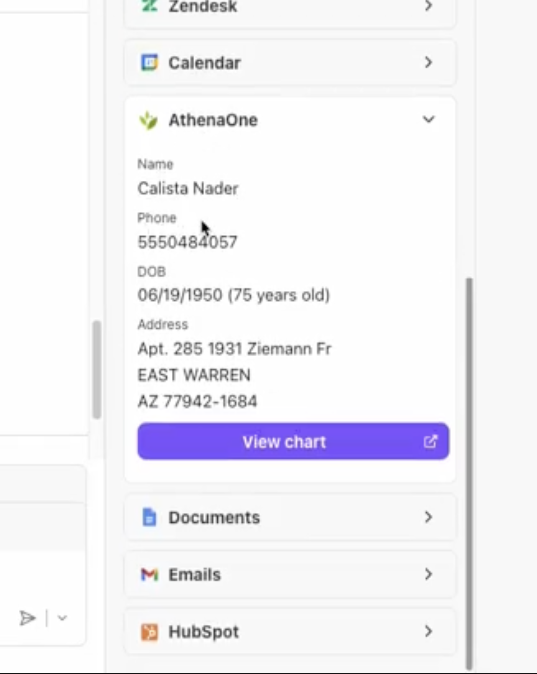
Task: Click the sidebar panel vertical scrollbar
Action: point(469,473)
